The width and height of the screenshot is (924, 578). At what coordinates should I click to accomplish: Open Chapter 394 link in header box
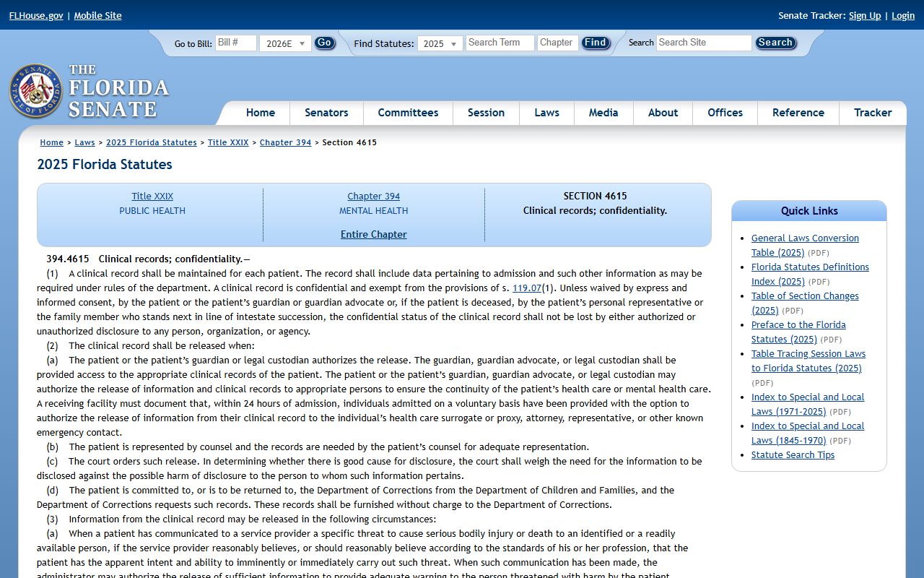(373, 196)
